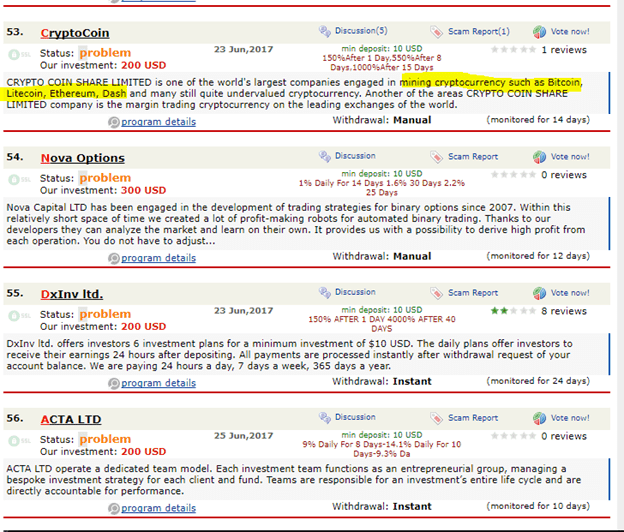Open DxInv ltd. Scam Report link
624x532 pixels.
point(473,292)
